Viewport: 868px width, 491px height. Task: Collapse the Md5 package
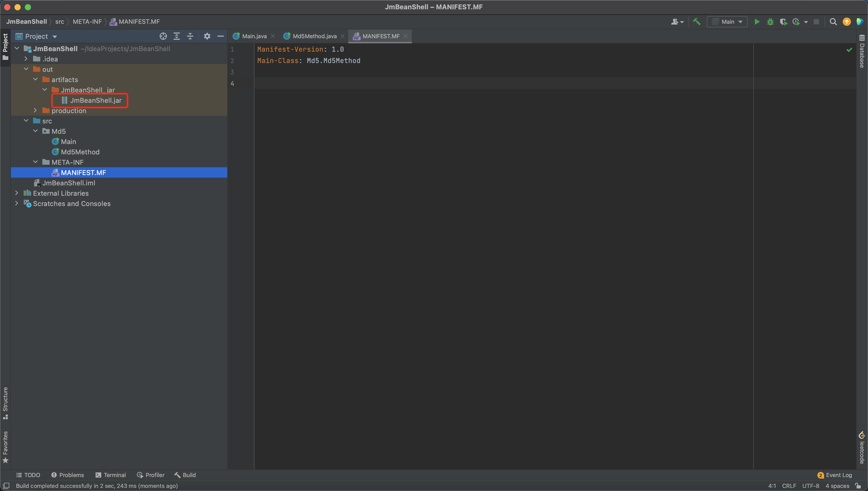point(35,131)
